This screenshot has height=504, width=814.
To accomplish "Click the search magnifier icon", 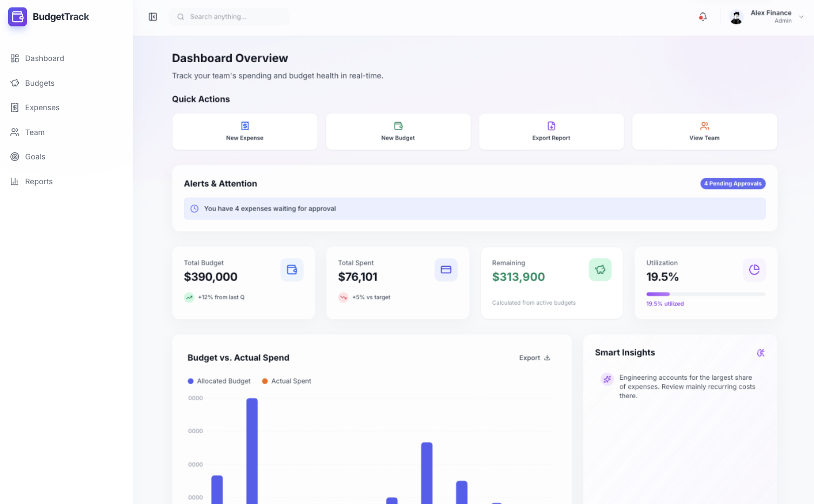I will pos(181,17).
